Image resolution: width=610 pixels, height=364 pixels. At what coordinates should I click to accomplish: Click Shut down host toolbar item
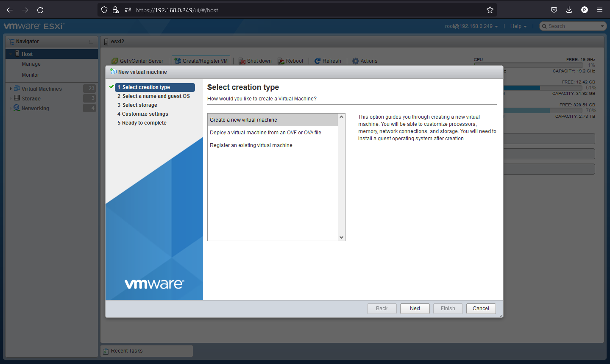coord(255,61)
